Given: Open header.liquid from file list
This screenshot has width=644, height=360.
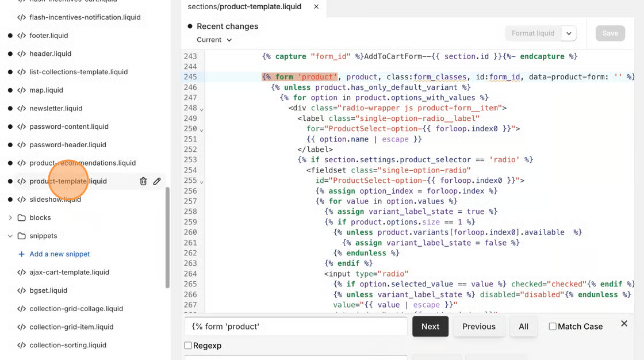Looking at the screenshot, I should click(50, 53).
